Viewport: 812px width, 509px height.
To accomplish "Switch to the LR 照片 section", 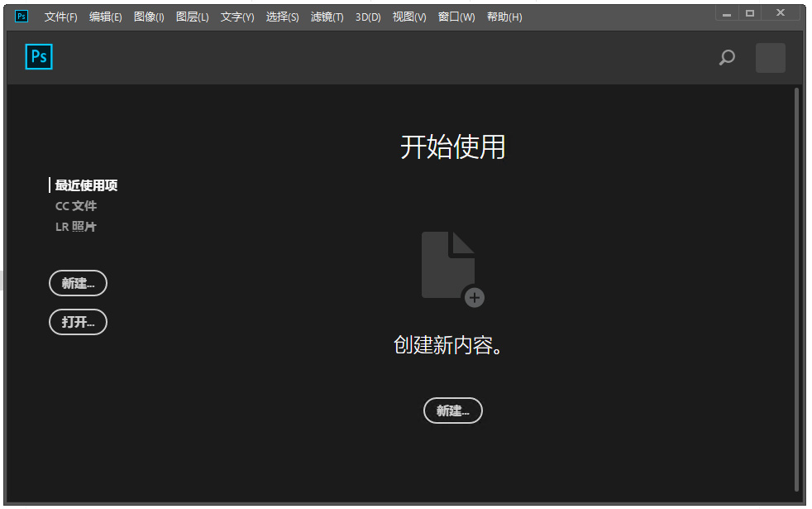I will (x=76, y=227).
